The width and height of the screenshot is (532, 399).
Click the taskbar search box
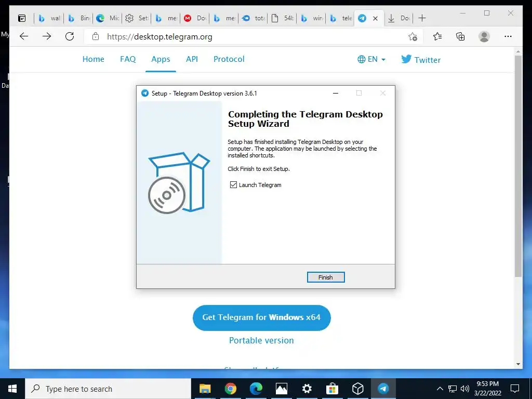(108, 389)
